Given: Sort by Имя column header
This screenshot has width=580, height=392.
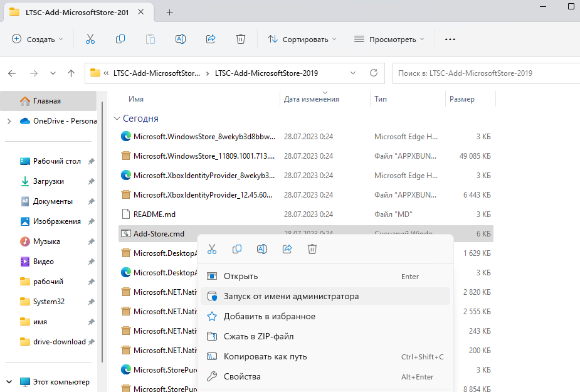Looking at the screenshot, I should 136,99.
